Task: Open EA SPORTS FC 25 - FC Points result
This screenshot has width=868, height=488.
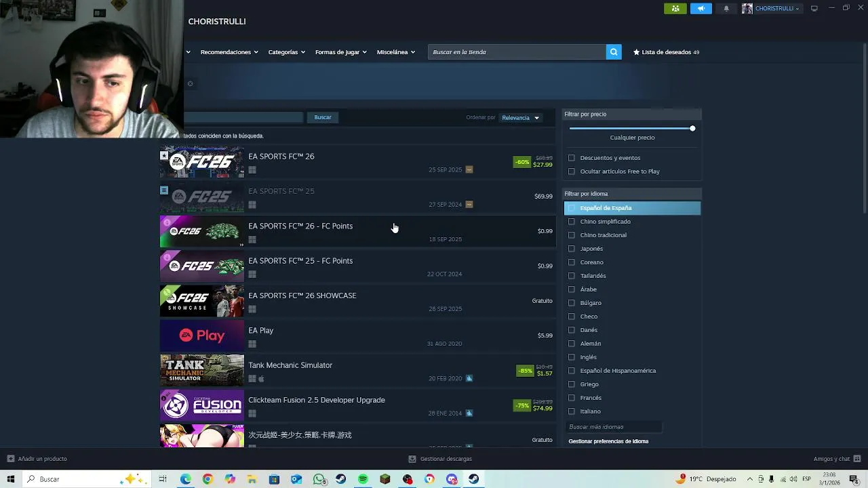Action: (x=357, y=266)
